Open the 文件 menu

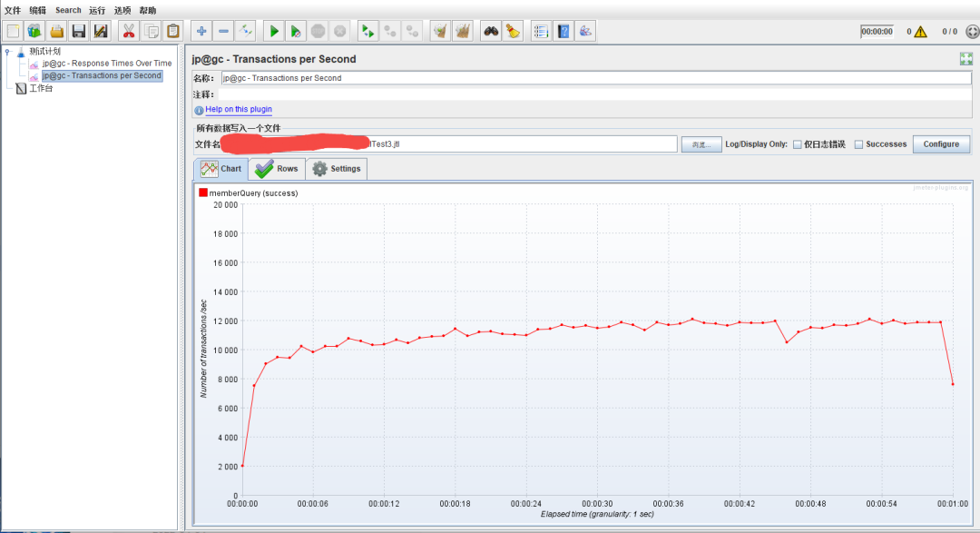[13, 10]
